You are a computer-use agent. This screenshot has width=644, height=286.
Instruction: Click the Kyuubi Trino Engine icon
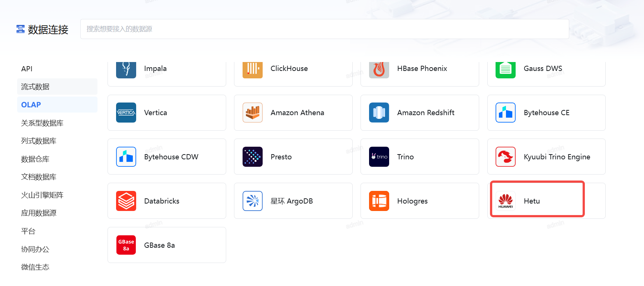tap(505, 157)
